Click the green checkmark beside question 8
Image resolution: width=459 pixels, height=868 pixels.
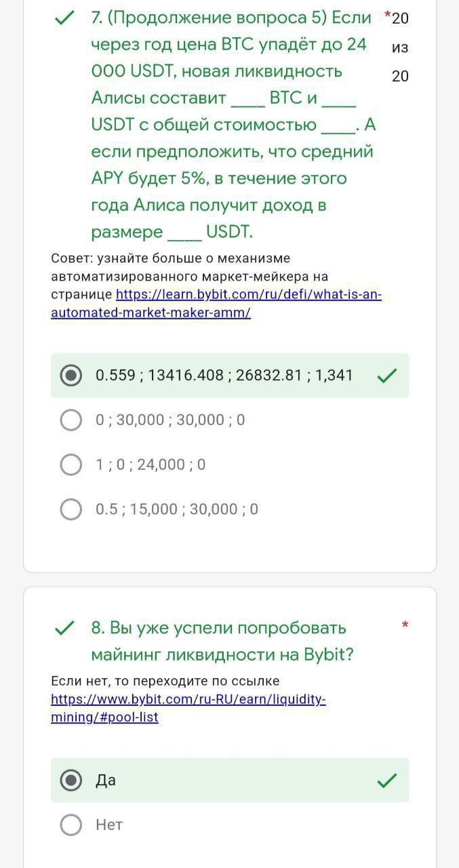pos(64,629)
